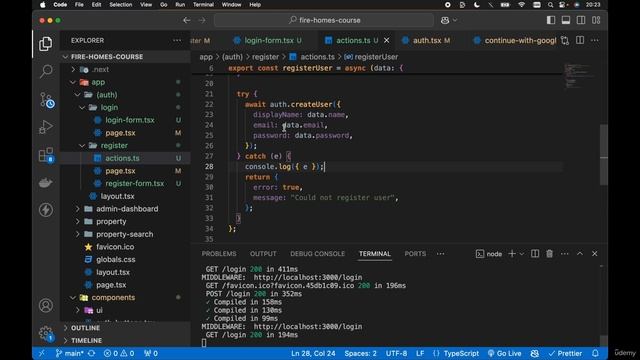Open the Terminal menu in menu bar

tap(203, 4)
